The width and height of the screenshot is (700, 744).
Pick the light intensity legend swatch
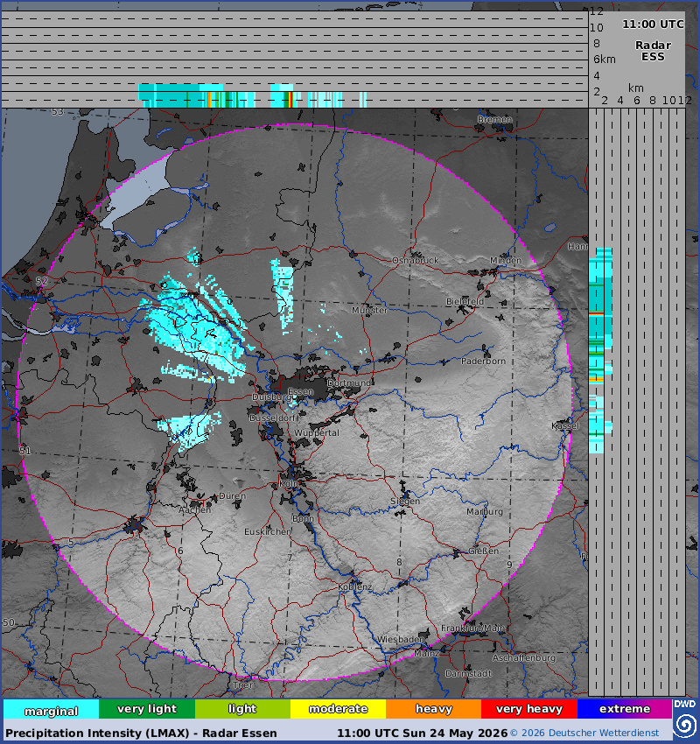(242, 709)
